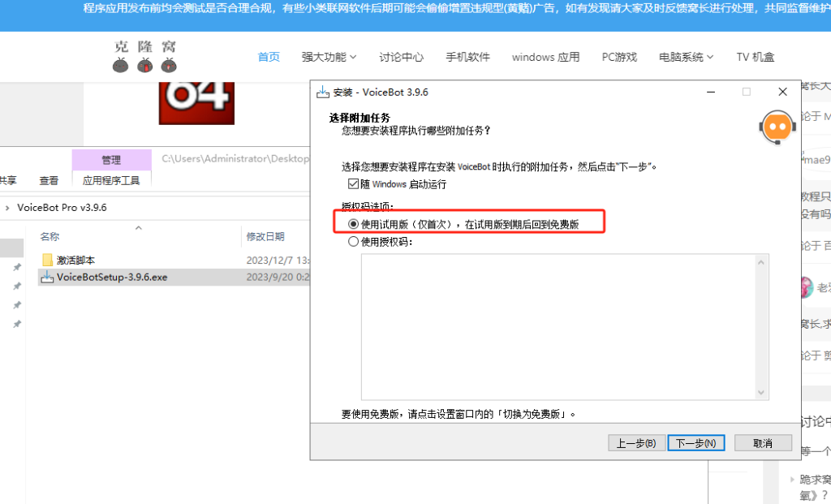Screen dimensions: 831x504
Task: Click the 克隆窝 site logo
Action: coord(144,56)
